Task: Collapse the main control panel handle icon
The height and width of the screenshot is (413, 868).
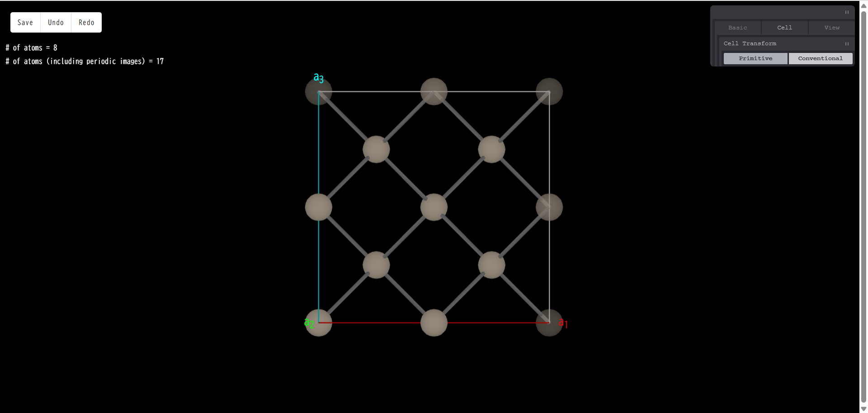Action: pyautogui.click(x=847, y=12)
